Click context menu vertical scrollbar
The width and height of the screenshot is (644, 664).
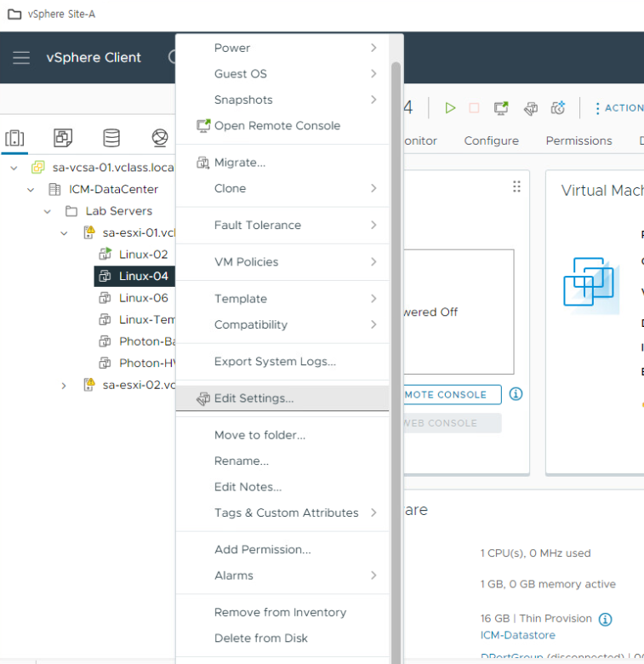[x=396, y=363]
